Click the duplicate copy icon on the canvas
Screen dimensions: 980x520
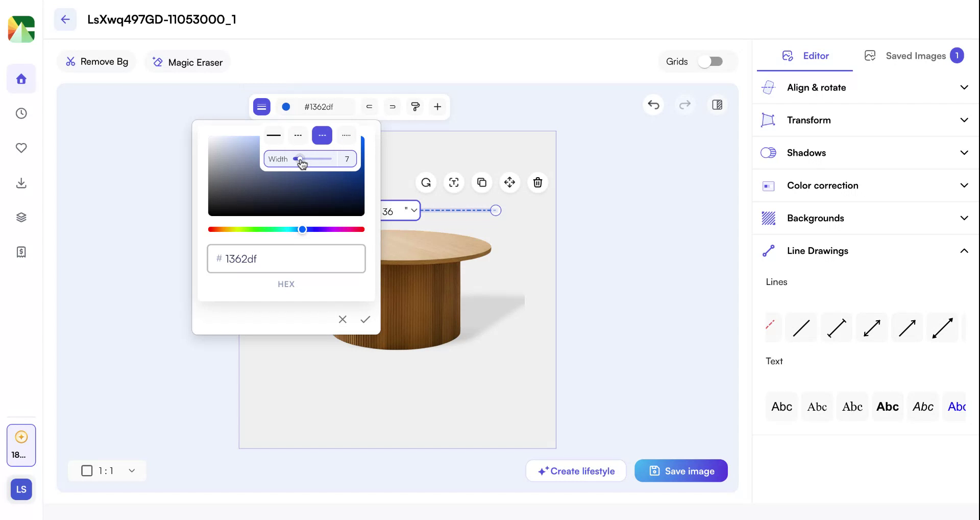click(481, 182)
